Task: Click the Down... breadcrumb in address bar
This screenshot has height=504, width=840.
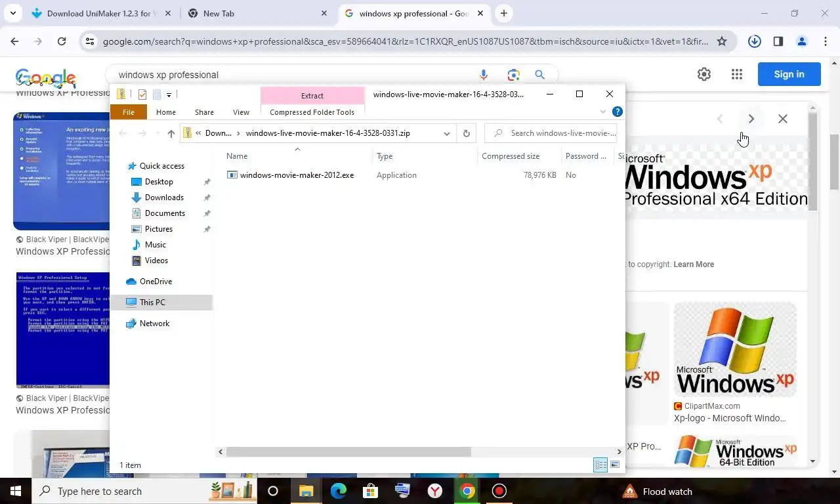Action: coord(218,133)
